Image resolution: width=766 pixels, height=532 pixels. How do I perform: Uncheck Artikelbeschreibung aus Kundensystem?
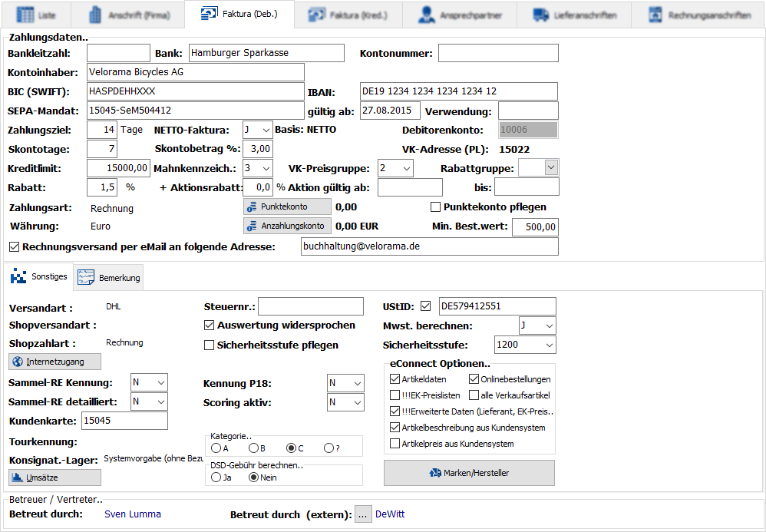point(395,428)
